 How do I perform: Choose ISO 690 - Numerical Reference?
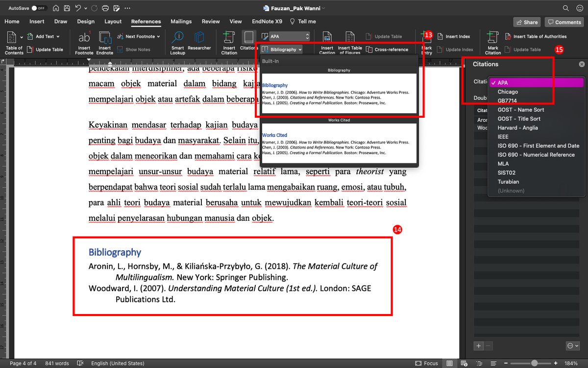(536, 155)
